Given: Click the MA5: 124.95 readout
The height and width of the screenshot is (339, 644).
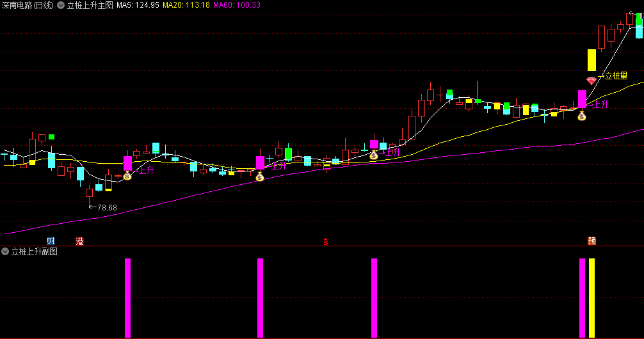Looking at the screenshot, I should pyautogui.click(x=138, y=5).
